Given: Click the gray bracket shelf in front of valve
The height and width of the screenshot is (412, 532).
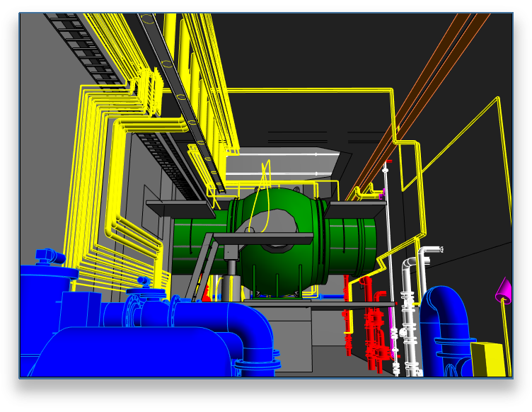Looking at the screenshot, I should coord(262,239).
